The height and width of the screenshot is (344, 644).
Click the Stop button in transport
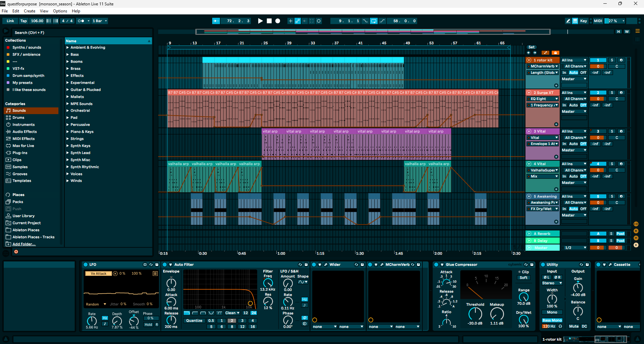[269, 21]
